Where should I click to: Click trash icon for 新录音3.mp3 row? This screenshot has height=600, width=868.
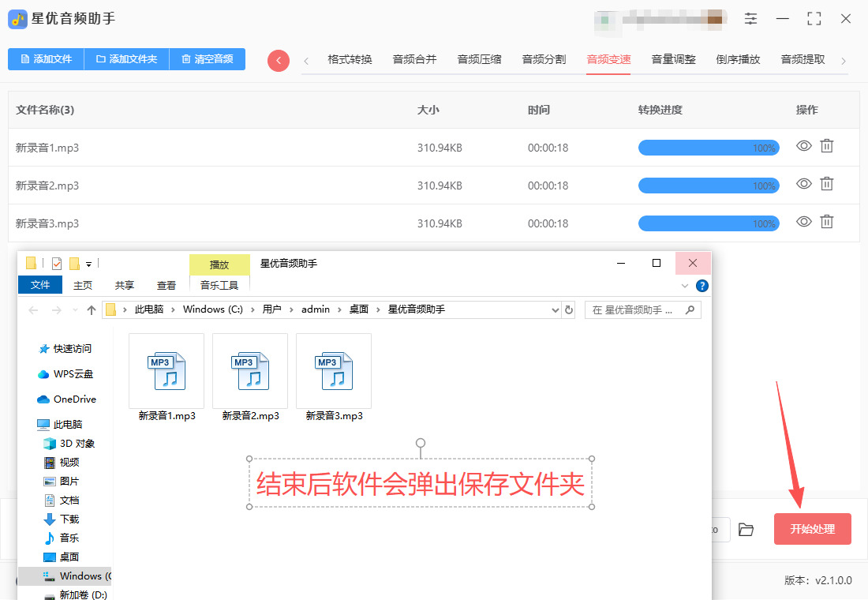tap(826, 222)
